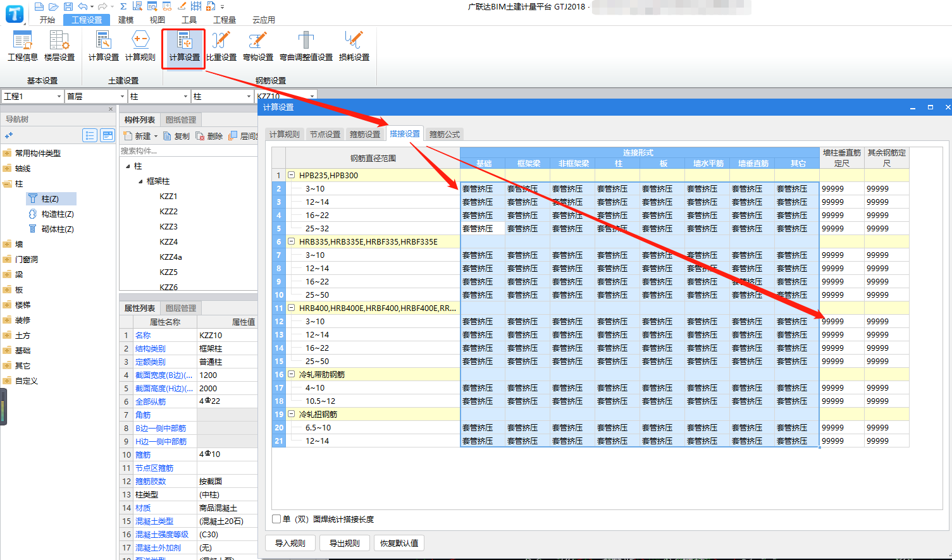Open 弯钩设置 hook settings
This screenshot has width=952, height=560.
pyautogui.click(x=258, y=46)
